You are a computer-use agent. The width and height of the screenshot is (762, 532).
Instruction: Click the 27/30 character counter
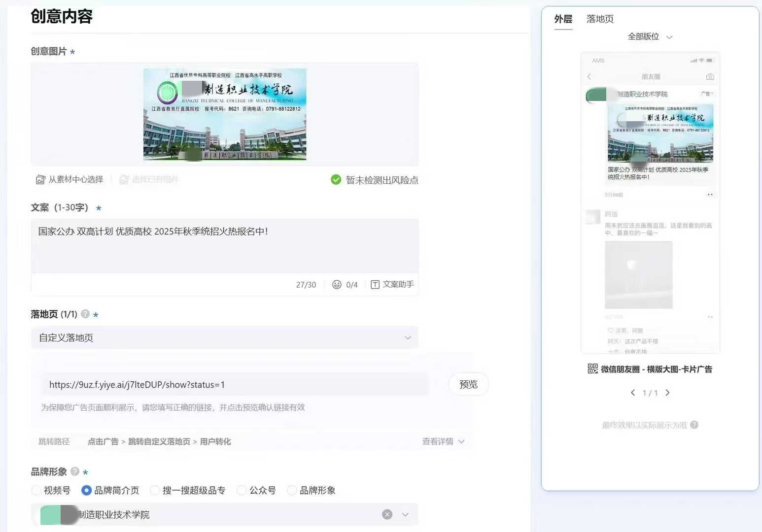pos(306,285)
